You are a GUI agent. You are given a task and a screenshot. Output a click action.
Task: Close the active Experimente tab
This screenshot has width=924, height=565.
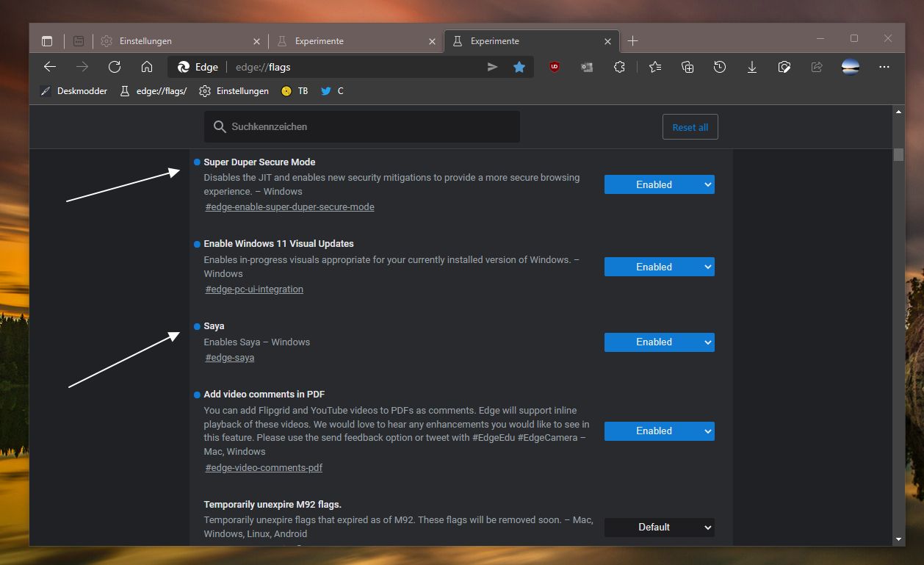coord(607,41)
